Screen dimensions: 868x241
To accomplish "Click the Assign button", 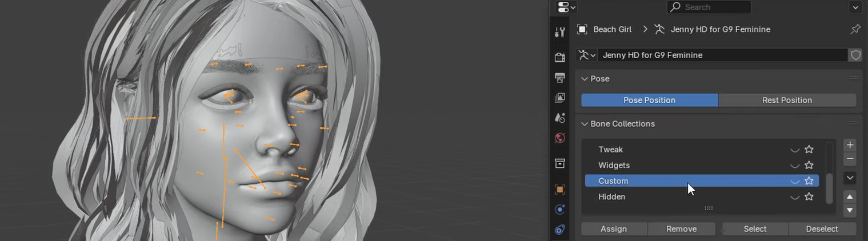I will point(614,229).
